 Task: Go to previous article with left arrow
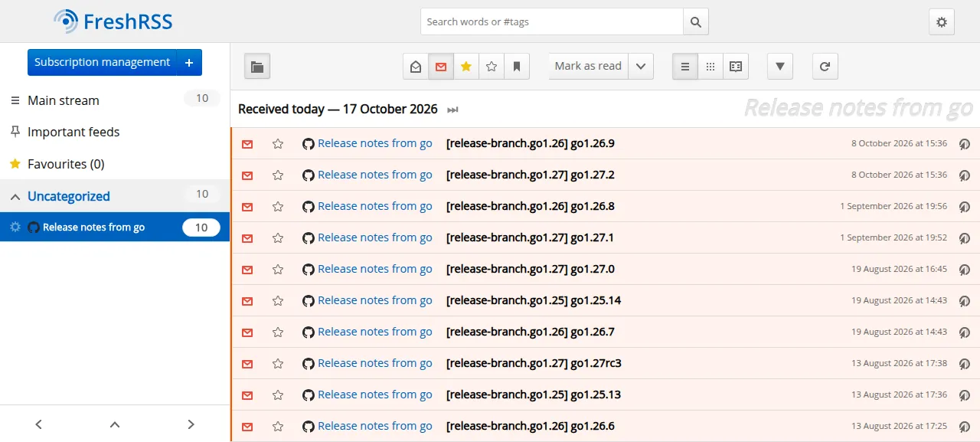coord(38,424)
